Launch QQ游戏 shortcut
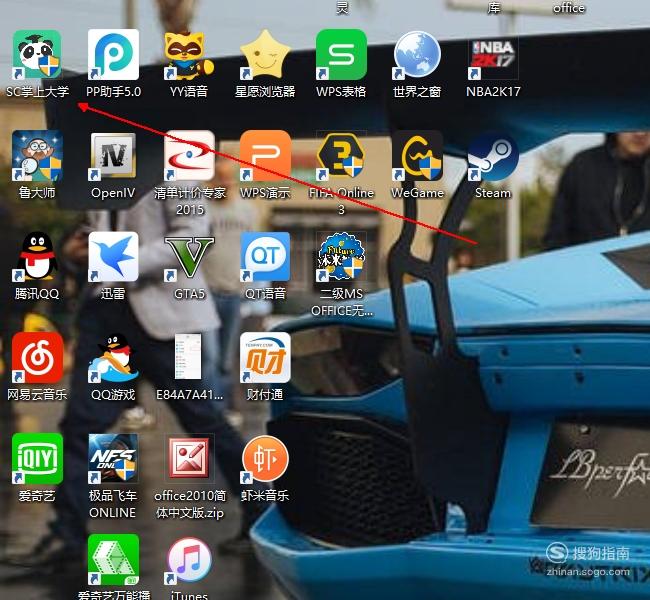This screenshot has height=600, width=650. pyautogui.click(x=113, y=358)
